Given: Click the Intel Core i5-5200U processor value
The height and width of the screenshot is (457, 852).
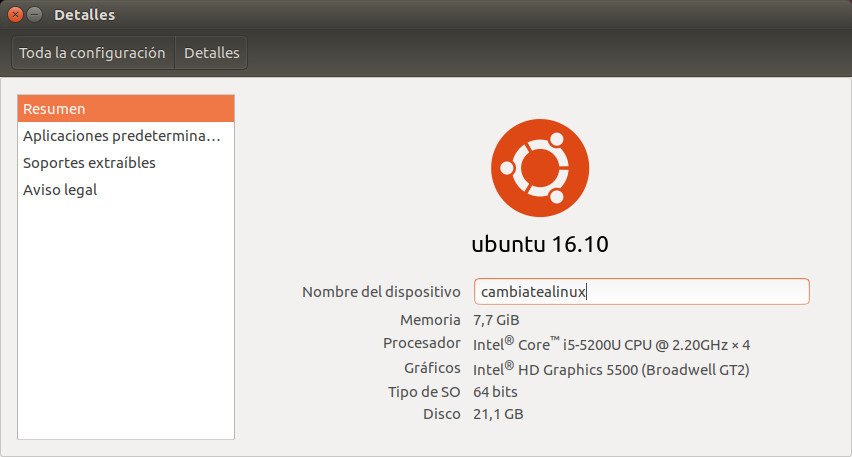Looking at the screenshot, I should pos(611,344).
